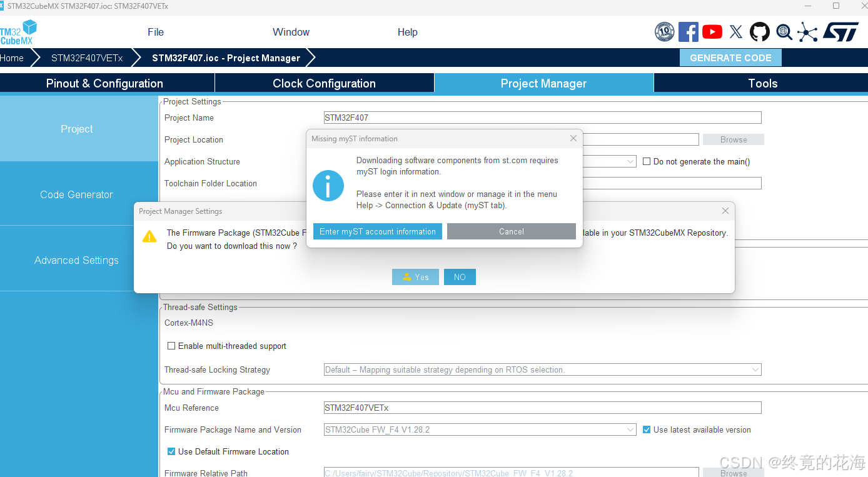Click the ST logo in header
This screenshot has width=868, height=477.
click(840, 32)
